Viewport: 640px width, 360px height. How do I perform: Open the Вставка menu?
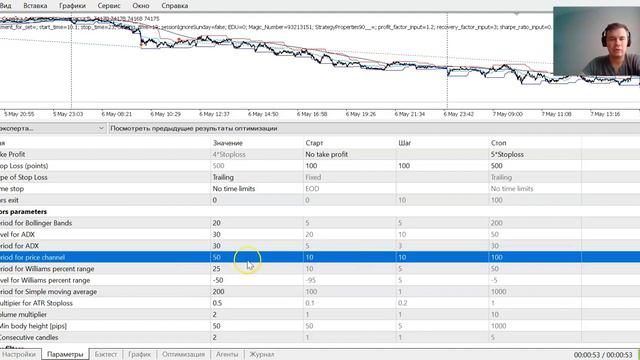(x=35, y=6)
